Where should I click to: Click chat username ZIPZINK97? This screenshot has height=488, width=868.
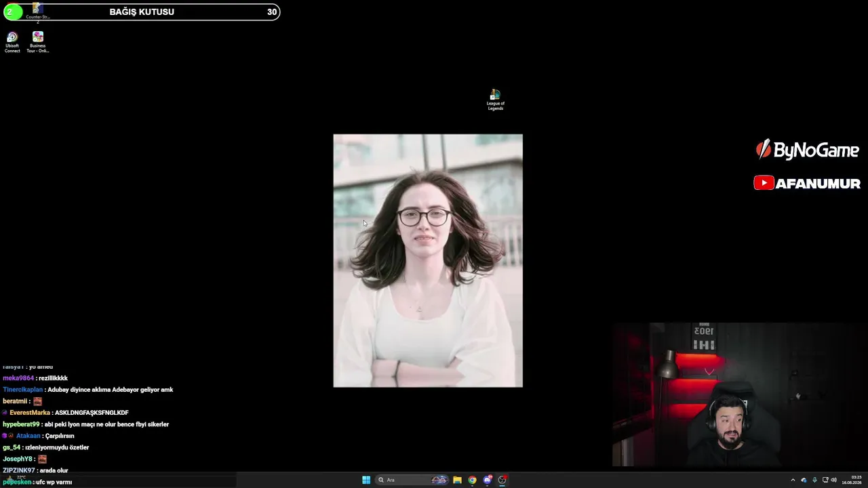[19, 470]
